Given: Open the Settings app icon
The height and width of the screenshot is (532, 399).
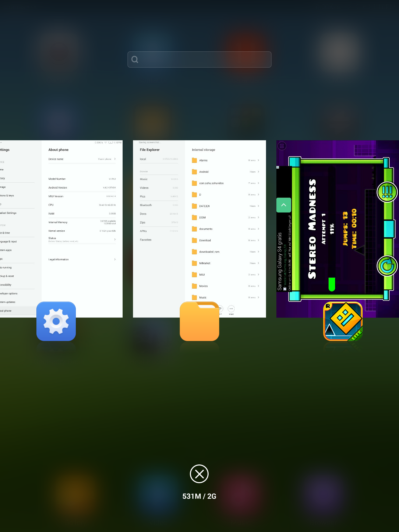Looking at the screenshot, I should (x=56, y=321).
